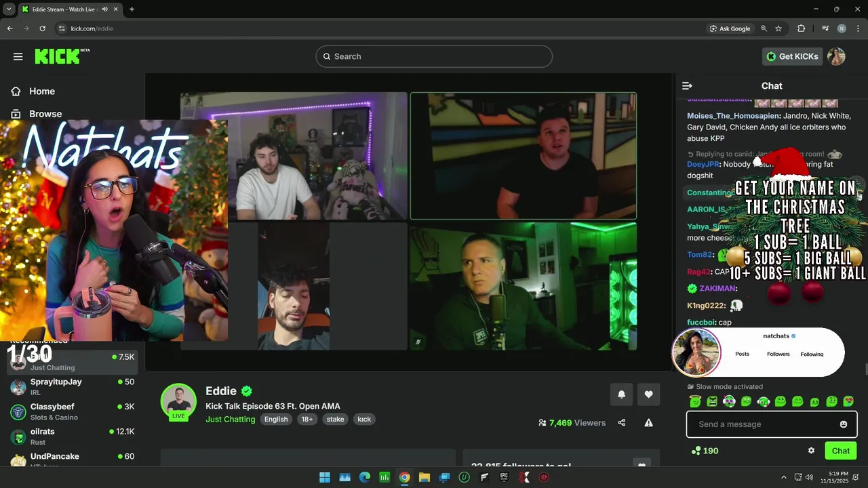The image size is (868, 488).
Task: Open Eddie's live avatar
Action: (178, 401)
